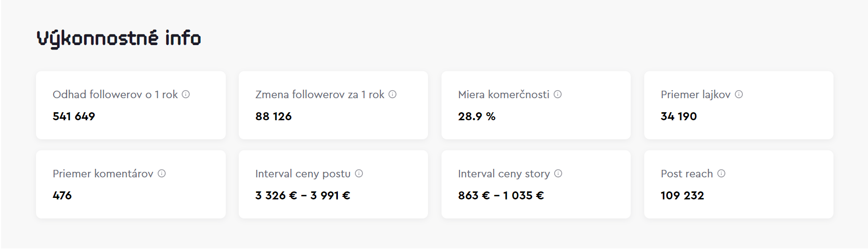Show info for Priemer lajkov
Image resolution: width=868 pixels, height=251 pixels.
[739, 94]
